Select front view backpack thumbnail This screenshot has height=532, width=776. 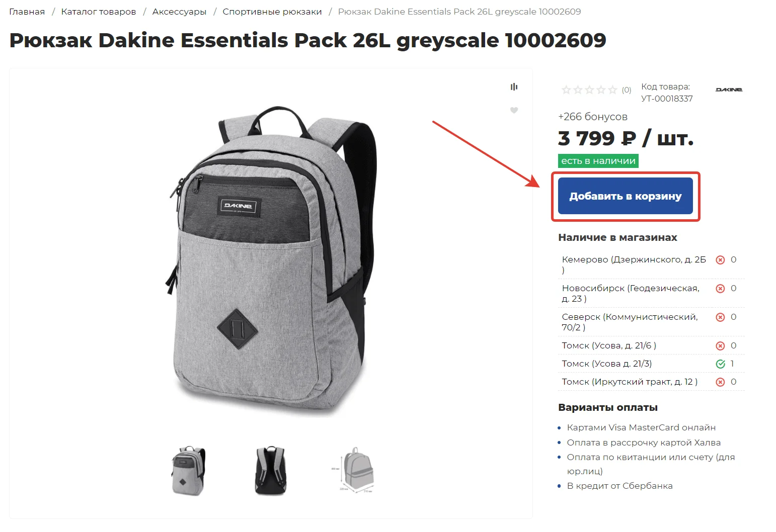[x=188, y=471]
